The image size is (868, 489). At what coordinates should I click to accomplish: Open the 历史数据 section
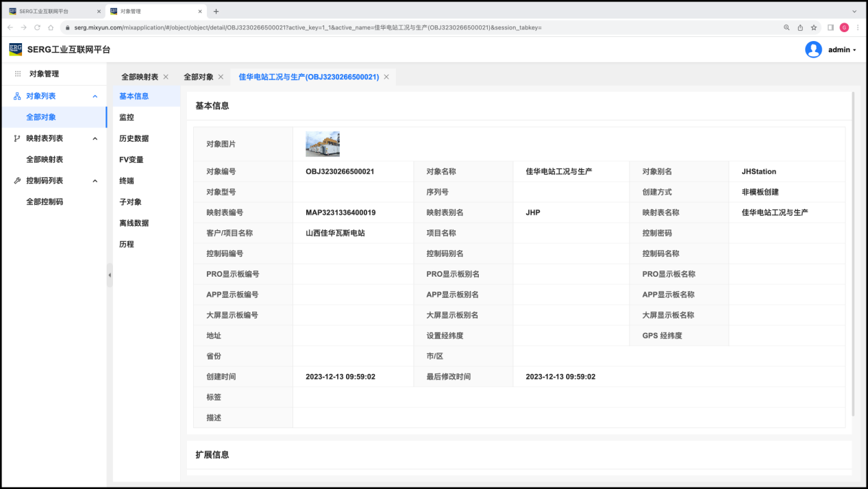(134, 138)
